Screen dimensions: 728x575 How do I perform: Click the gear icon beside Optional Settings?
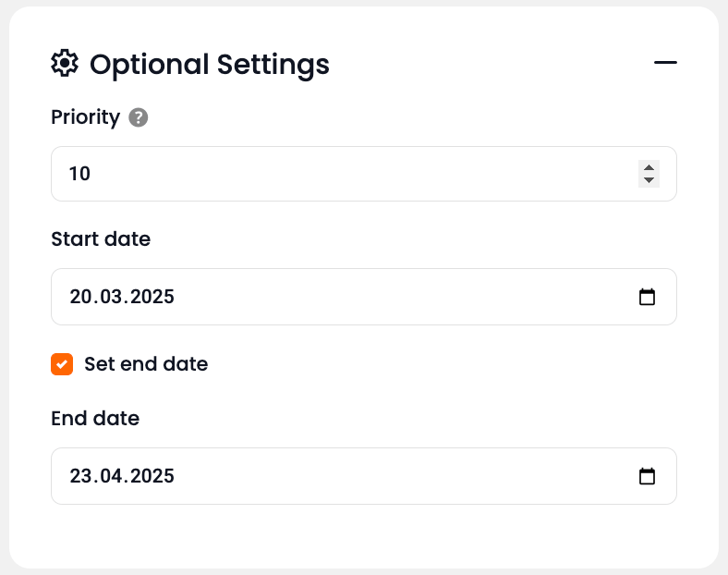[64, 64]
